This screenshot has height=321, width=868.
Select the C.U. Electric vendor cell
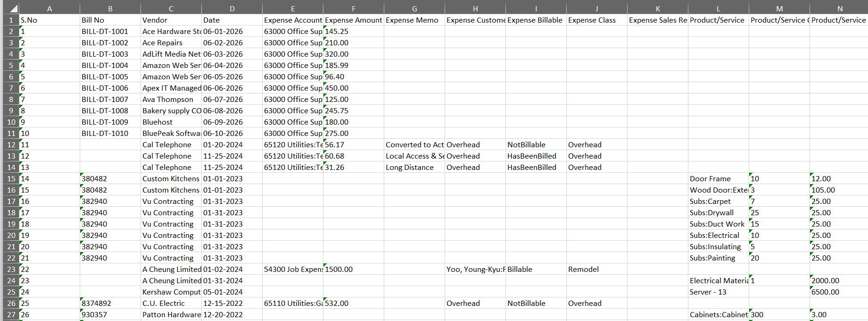click(x=171, y=303)
